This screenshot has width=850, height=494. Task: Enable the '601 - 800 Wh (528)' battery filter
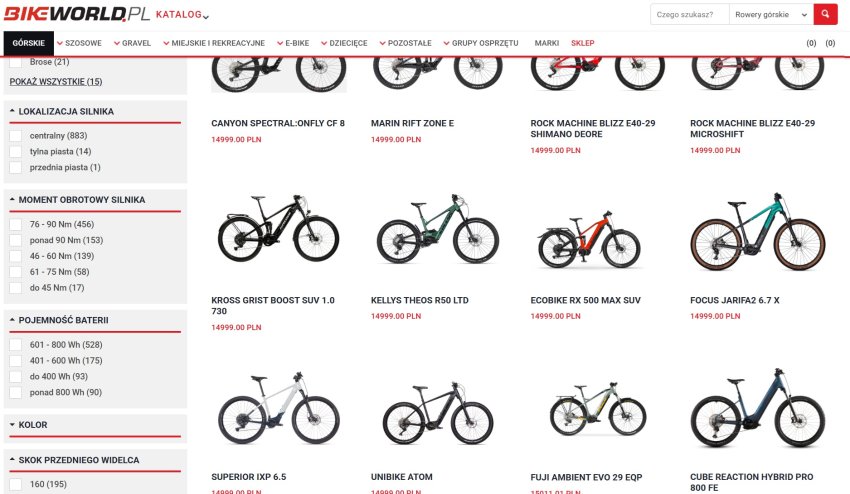pos(16,345)
